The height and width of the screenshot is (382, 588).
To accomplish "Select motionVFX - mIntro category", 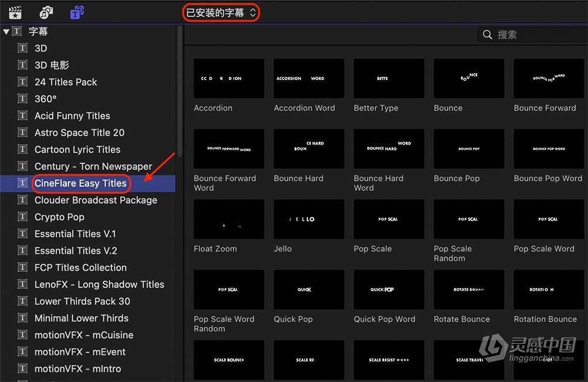I will point(88,369).
